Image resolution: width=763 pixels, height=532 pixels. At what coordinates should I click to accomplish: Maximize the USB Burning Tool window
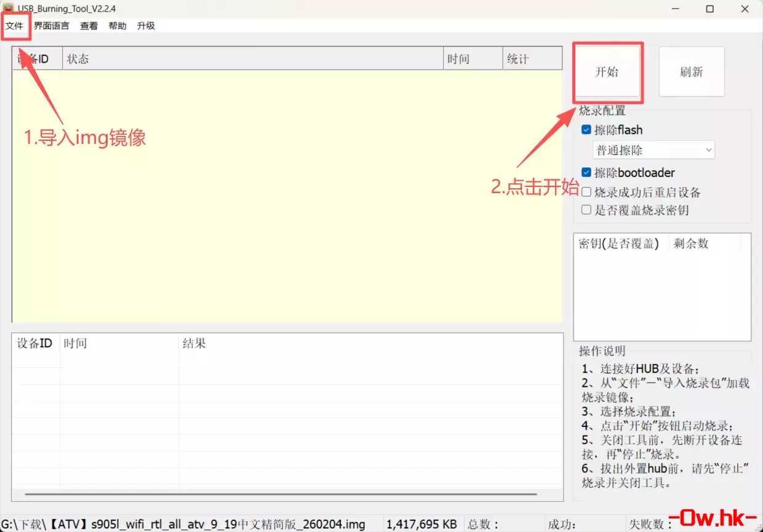tap(709, 9)
